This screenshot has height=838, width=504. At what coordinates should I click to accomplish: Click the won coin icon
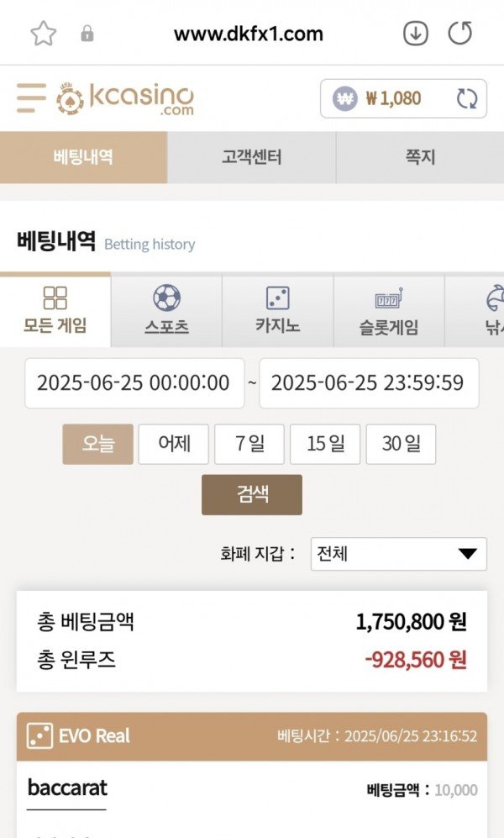pos(344,99)
